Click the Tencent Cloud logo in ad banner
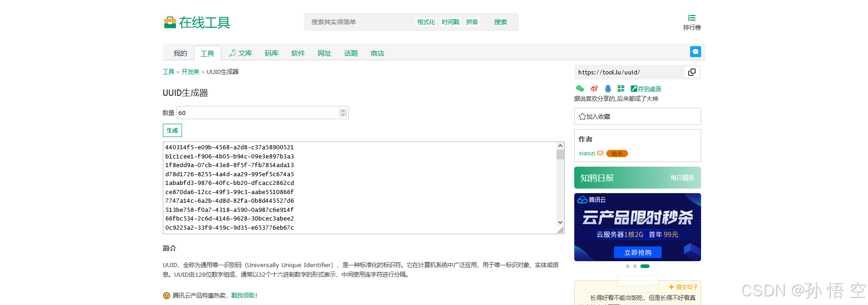 (x=592, y=200)
